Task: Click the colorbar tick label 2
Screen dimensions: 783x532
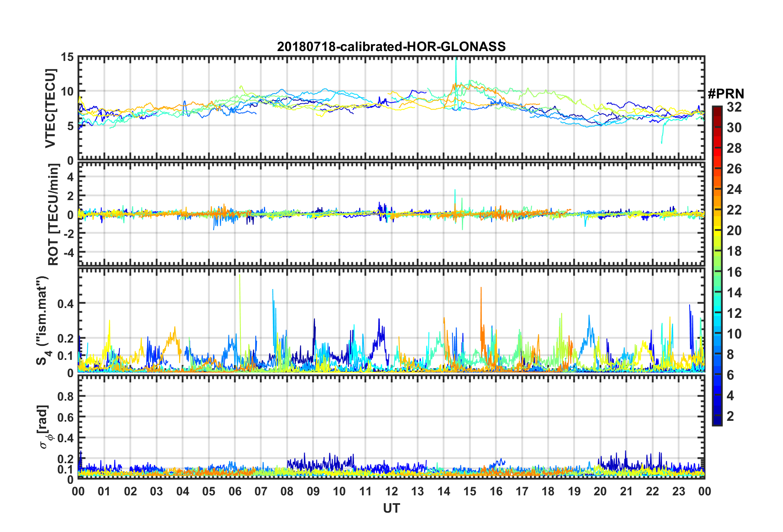Action: point(730,416)
